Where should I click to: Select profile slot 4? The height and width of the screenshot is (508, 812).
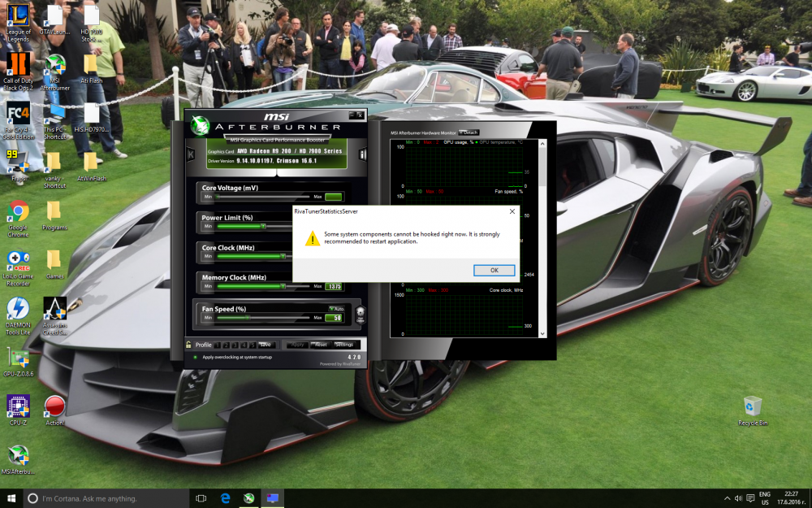click(244, 345)
